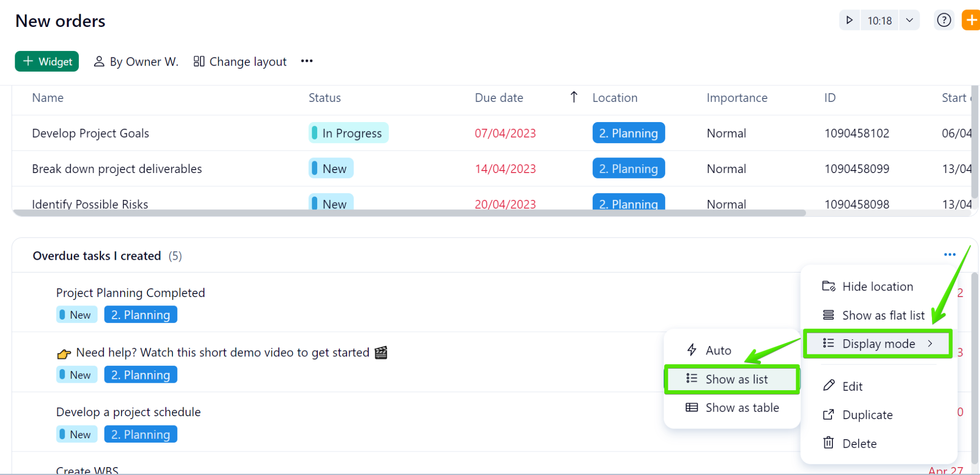Open the By Owner W. filter
980x475 pixels.
[136, 62]
